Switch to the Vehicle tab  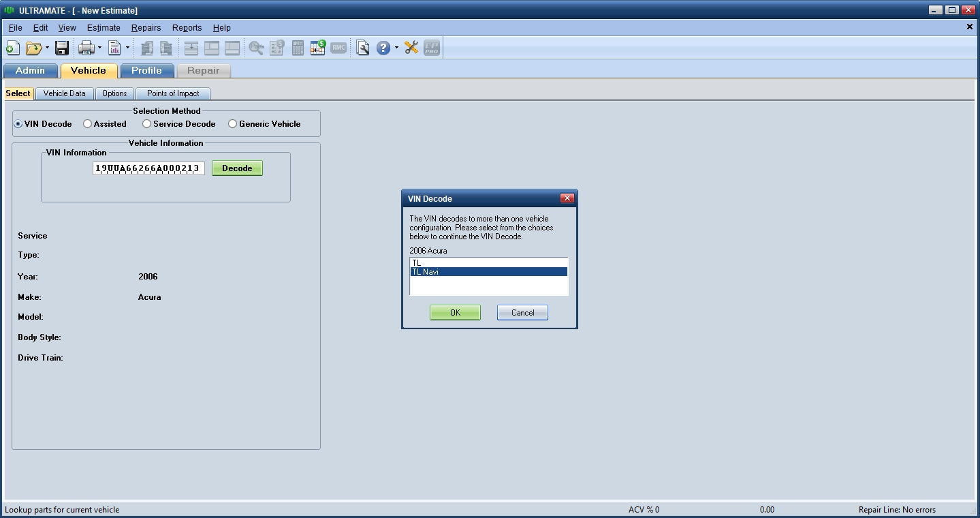coord(89,71)
